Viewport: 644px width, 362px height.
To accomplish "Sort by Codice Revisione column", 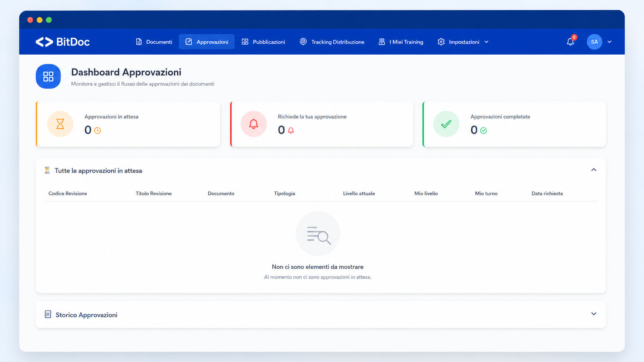I will (67, 194).
